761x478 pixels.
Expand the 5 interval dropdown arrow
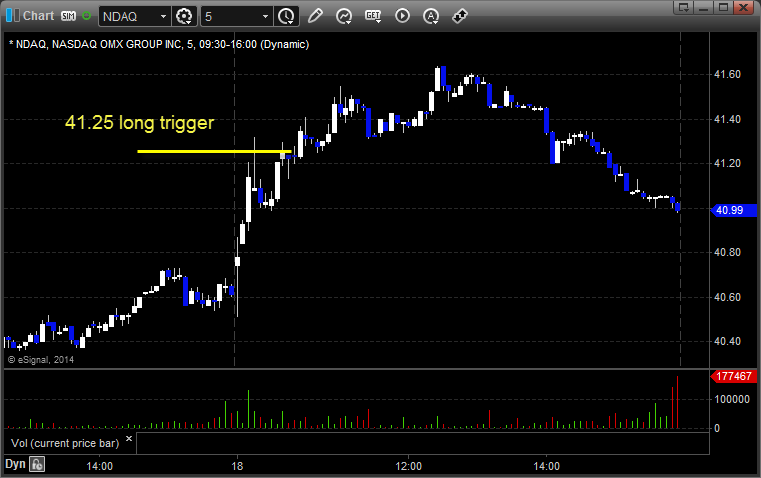265,16
